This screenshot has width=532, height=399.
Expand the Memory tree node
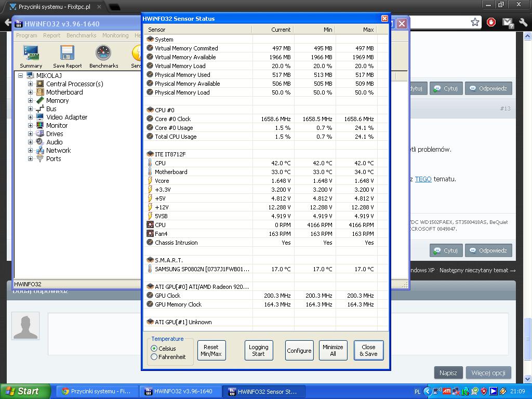coord(30,100)
